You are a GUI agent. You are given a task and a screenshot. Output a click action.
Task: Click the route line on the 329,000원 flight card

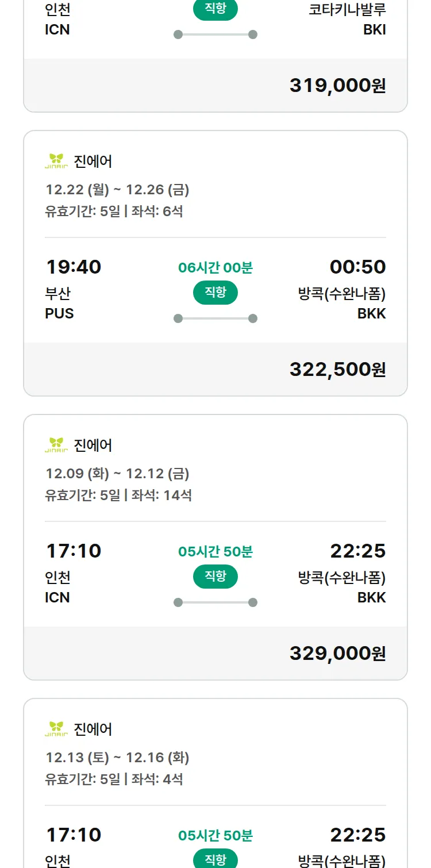point(215,602)
